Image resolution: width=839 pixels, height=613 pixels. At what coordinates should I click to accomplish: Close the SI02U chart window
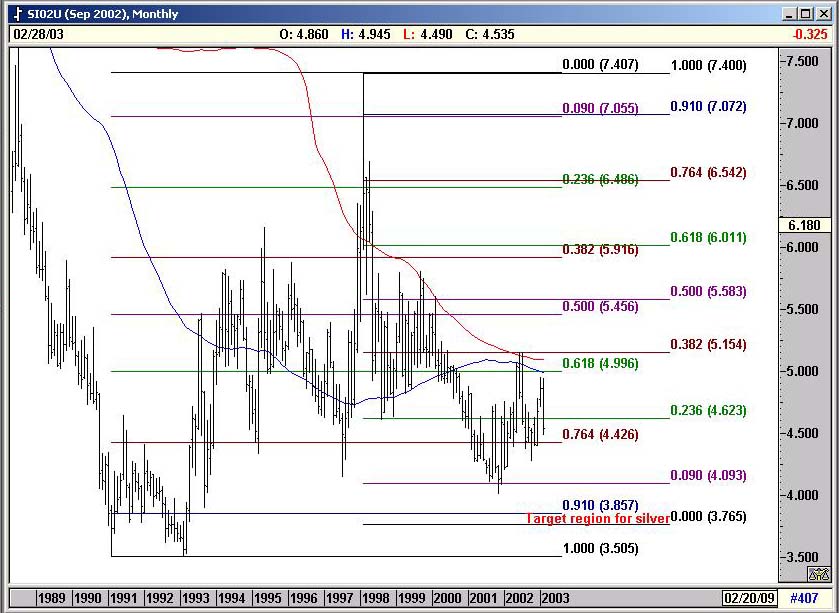[x=822, y=14]
